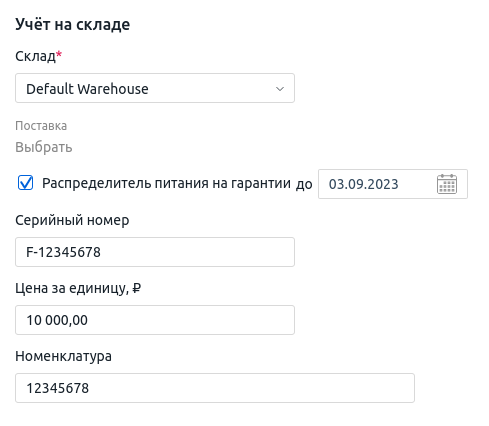Click the Номенклатура input with 12345678
The width and height of the screenshot is (489, 426).
pos(215,388)
